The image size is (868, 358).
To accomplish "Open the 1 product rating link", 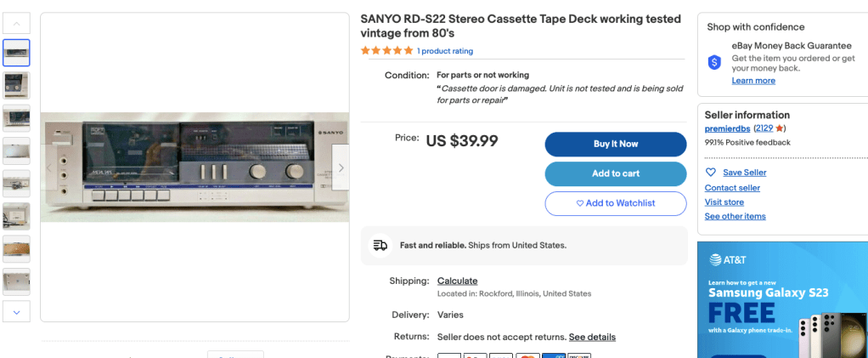I will [445, 51].
